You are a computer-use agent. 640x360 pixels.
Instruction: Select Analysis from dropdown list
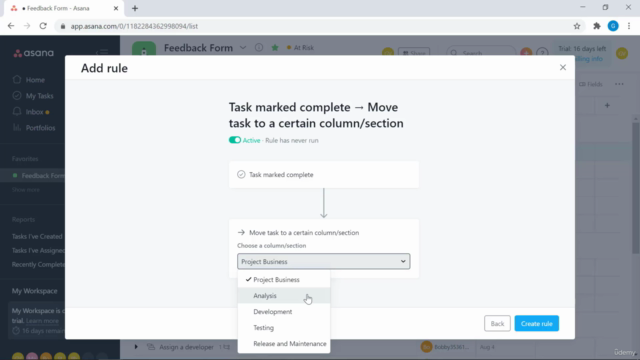284,296
